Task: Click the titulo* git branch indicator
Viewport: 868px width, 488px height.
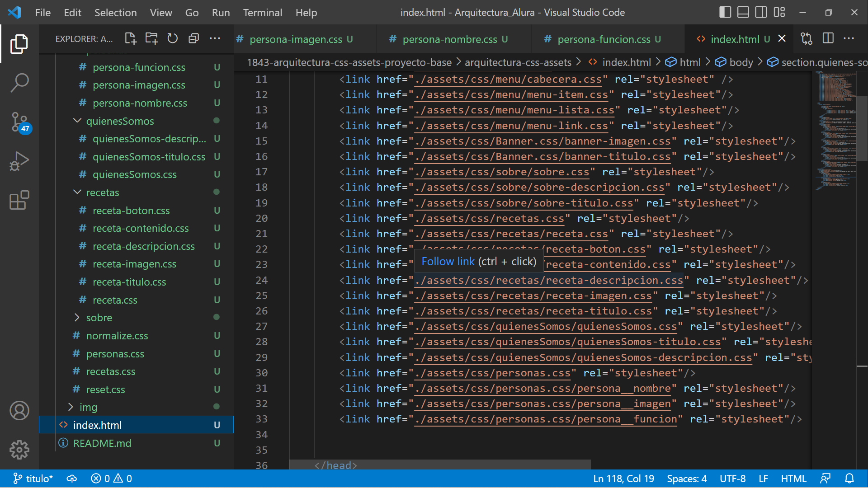Action: click(x=33, y=479)
